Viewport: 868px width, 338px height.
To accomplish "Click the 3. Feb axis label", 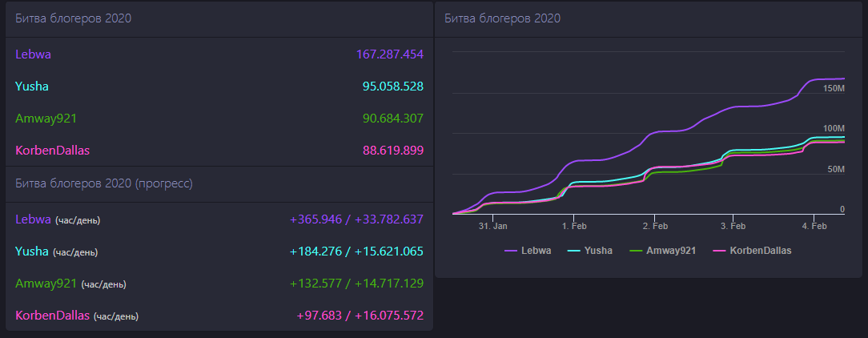I will [733, 226].
